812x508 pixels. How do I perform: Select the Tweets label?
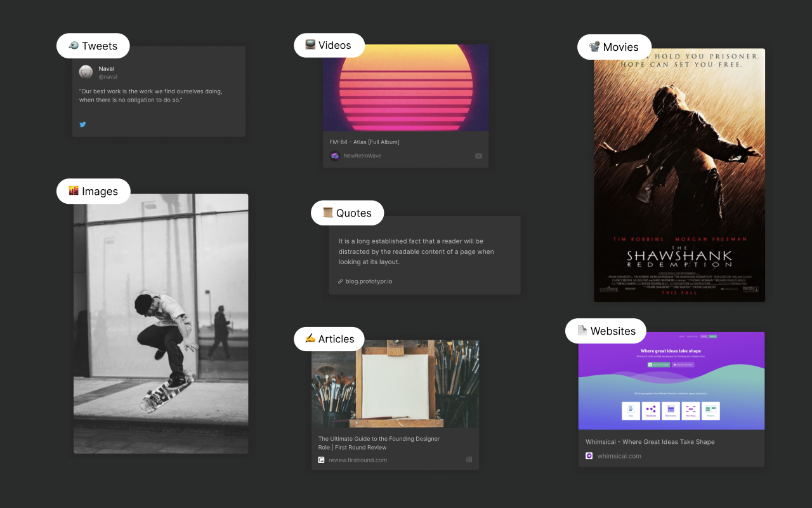tap(93, 46)
